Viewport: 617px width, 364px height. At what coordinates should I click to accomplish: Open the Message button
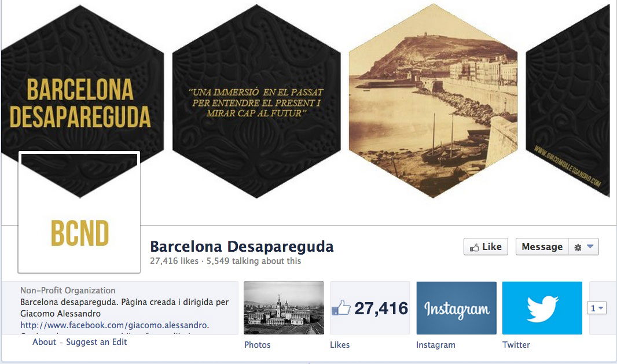click(542, 247)
